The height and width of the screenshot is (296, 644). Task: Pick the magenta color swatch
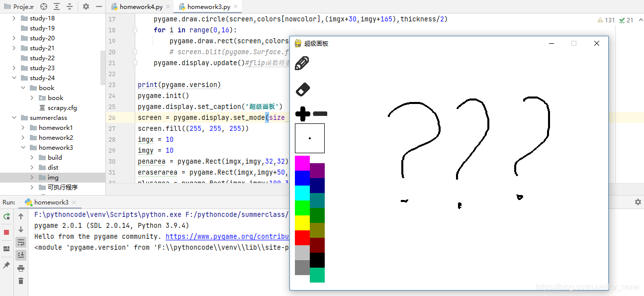coord(302,163)
